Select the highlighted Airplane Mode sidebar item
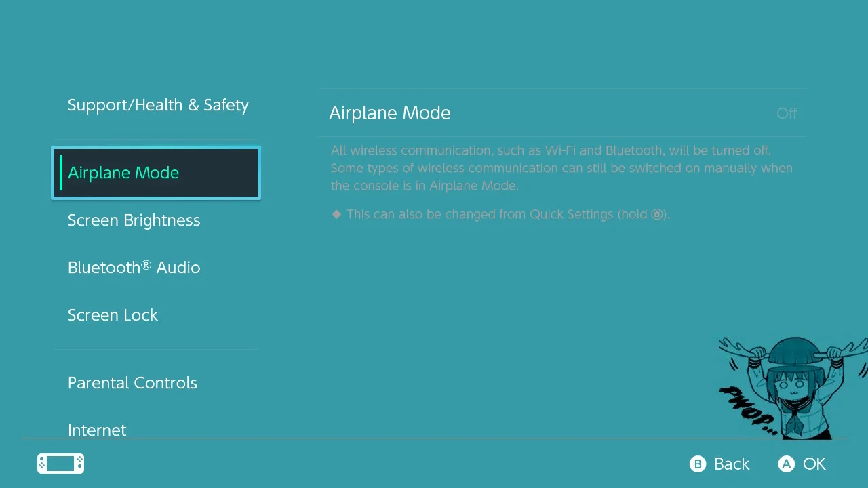868x488 pixels. pos(156,173)
